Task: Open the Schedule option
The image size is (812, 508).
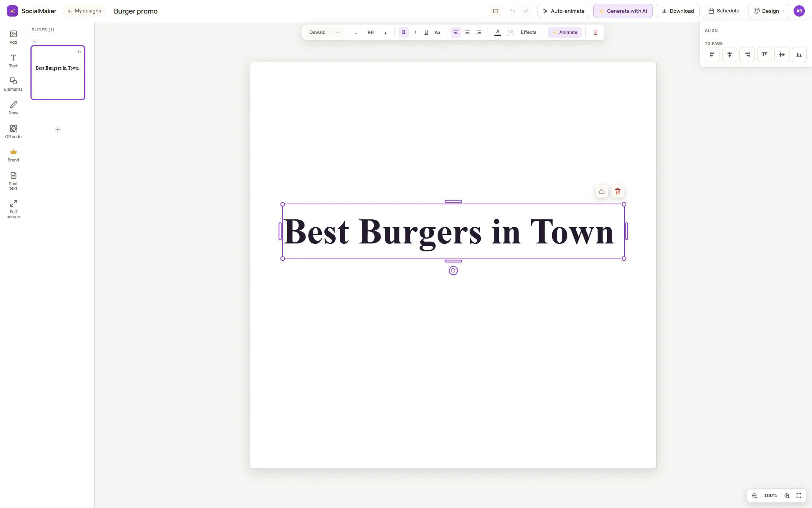Action: coord(724,11)
